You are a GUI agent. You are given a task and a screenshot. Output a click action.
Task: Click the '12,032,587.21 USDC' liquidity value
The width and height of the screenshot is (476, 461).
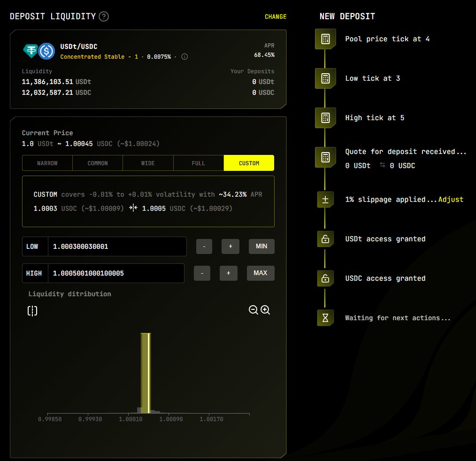click(56, 92)
